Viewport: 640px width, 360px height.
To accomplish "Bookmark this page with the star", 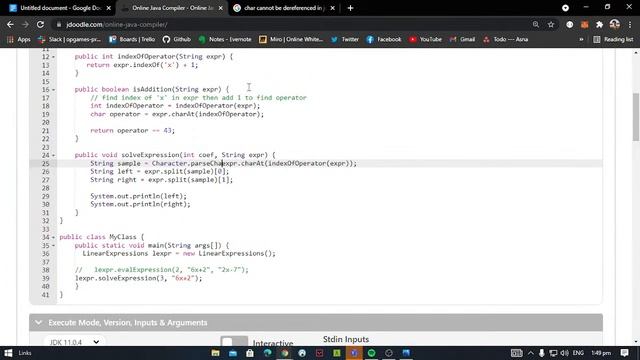I will coord(551,24).
